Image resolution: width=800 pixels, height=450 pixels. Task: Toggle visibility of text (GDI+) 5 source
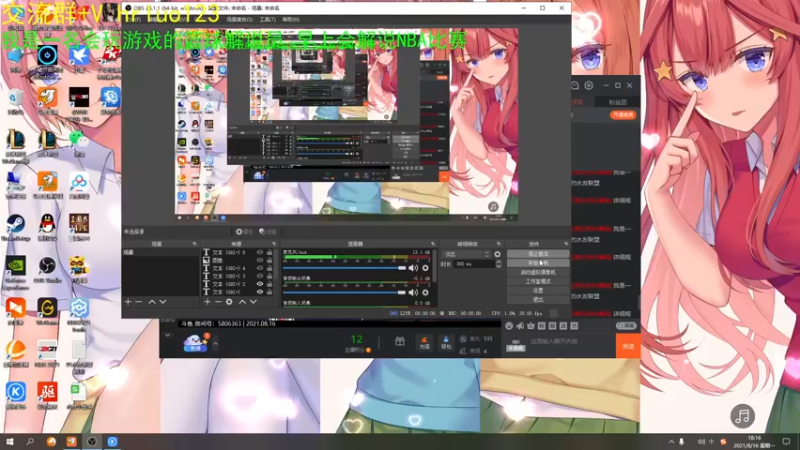260,252
